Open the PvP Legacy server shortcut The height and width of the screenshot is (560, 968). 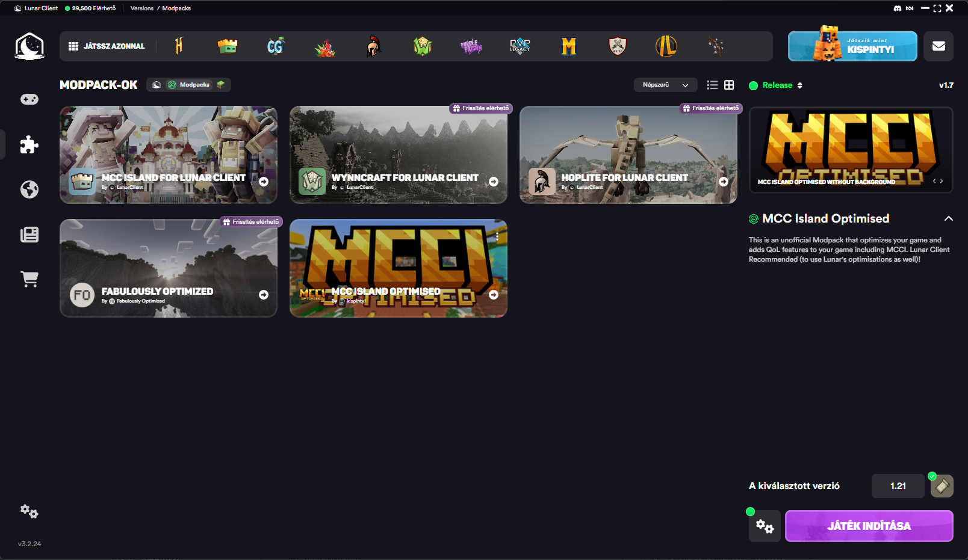click(x=520, y=46)
